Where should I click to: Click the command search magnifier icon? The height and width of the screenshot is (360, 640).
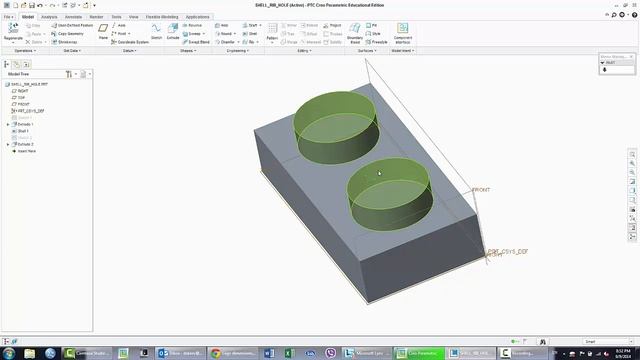coord(614,15)
